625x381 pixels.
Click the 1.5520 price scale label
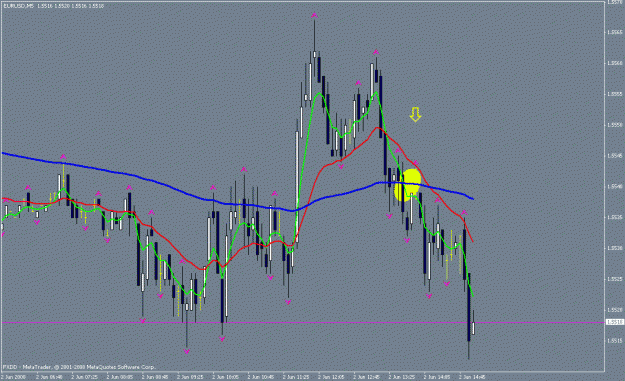pyautogui.click(x=615, y=310)
